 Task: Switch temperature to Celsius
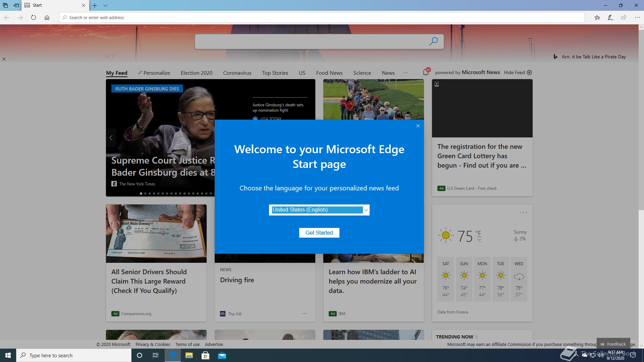point(479,240)
